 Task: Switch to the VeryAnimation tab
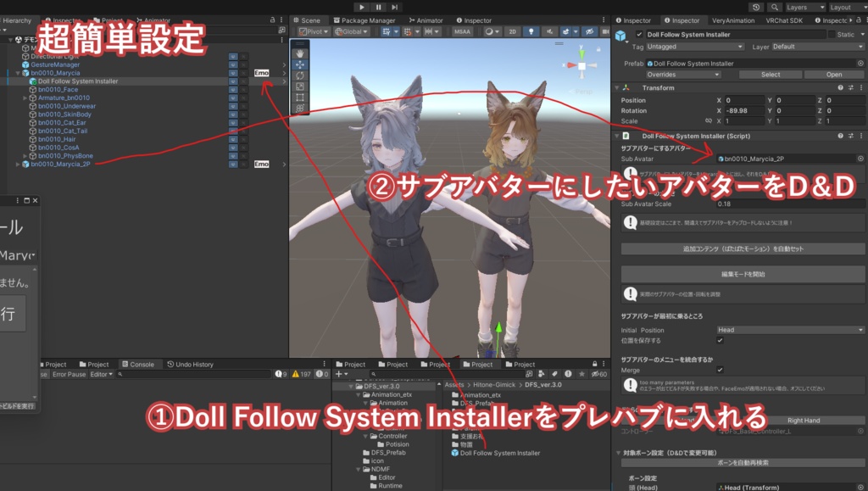click(733, 20)
